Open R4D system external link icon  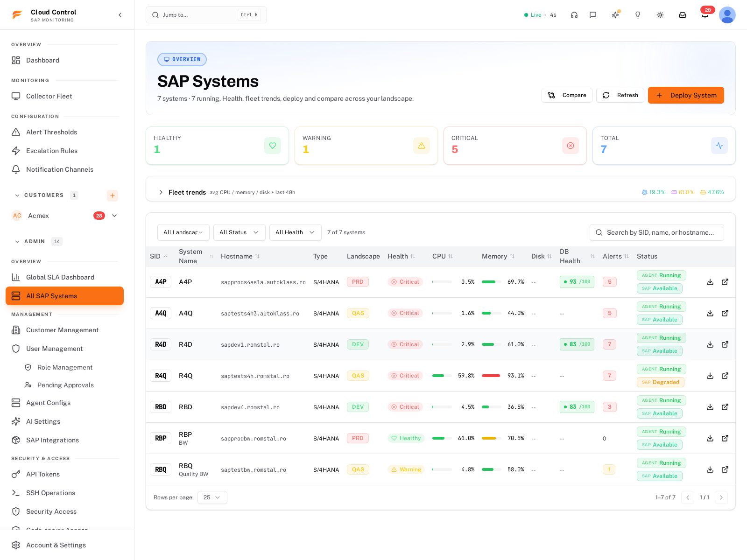tap(725, 344)
